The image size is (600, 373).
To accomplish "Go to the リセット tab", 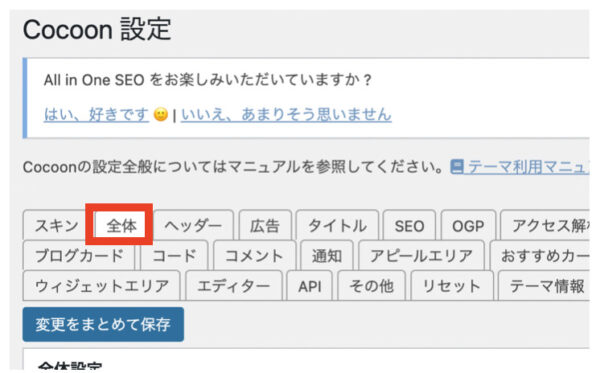I will pyautogui.click(x=452, y=285).
